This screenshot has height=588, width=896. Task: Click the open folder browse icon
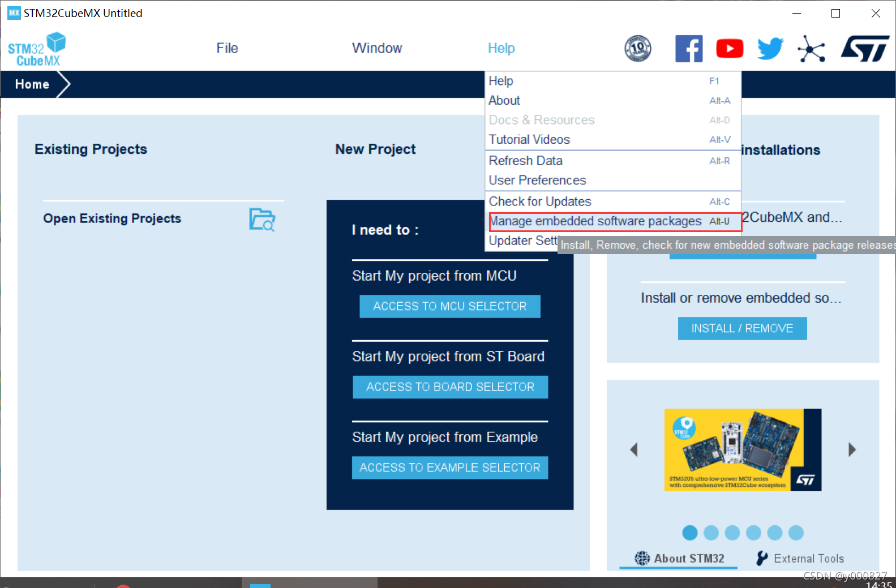(262, 220)
